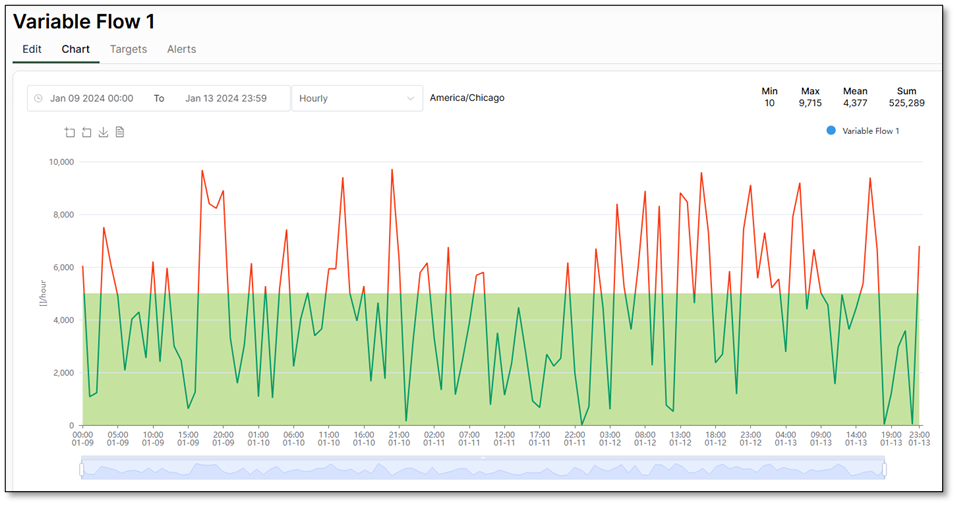Screen dimensions: 956x505
Task: Click the 04:00 01-13 x-axis label
Action: [786, 439]
